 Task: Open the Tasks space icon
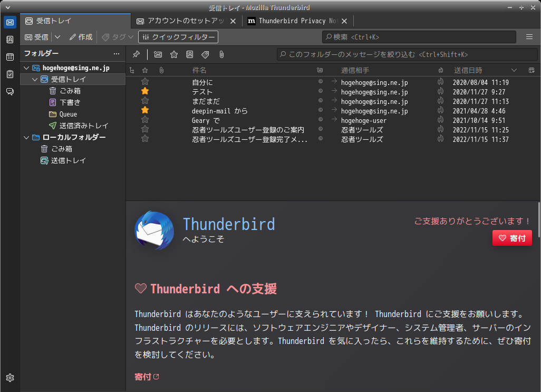pos(10,74)
